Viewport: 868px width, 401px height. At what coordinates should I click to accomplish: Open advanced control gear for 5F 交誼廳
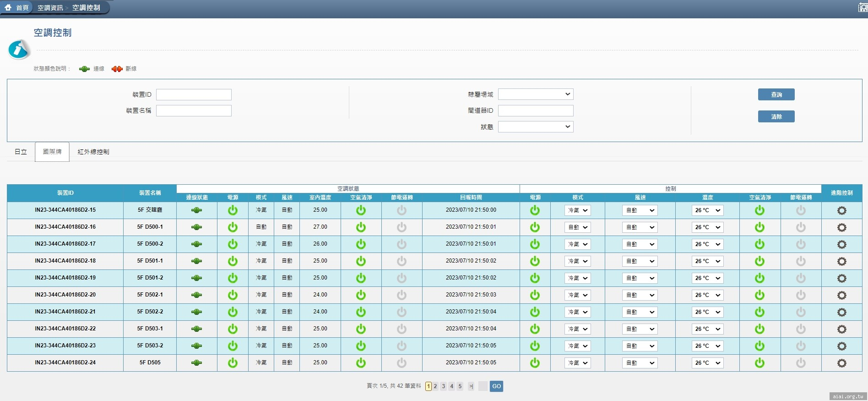point(841,210)
